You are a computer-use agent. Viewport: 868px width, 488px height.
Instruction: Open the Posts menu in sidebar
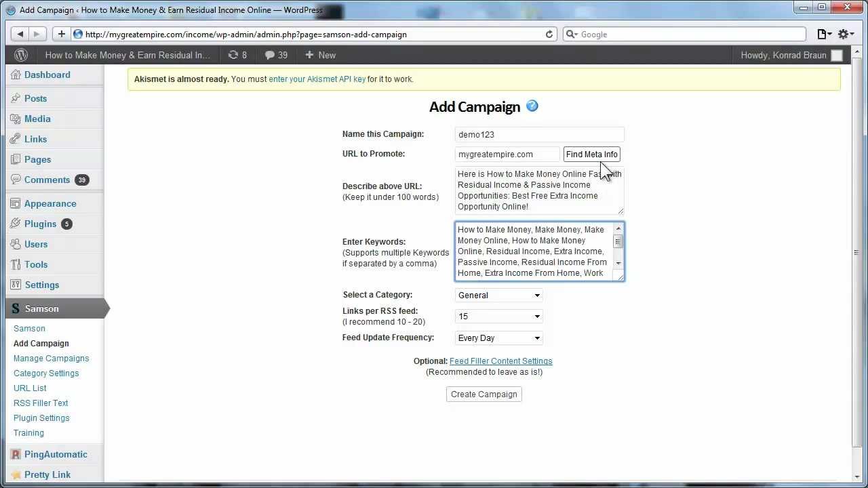(x=35, y=98)
